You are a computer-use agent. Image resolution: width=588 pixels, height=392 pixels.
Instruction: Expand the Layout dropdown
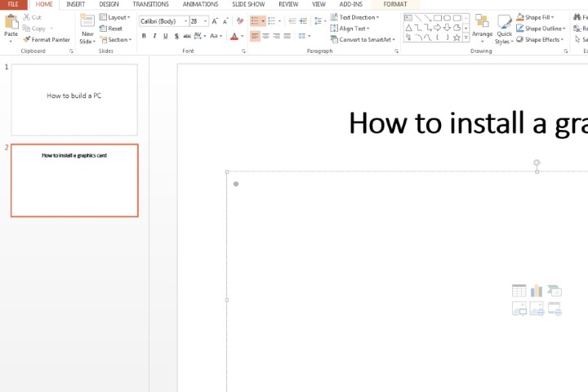tap(115, 17)
